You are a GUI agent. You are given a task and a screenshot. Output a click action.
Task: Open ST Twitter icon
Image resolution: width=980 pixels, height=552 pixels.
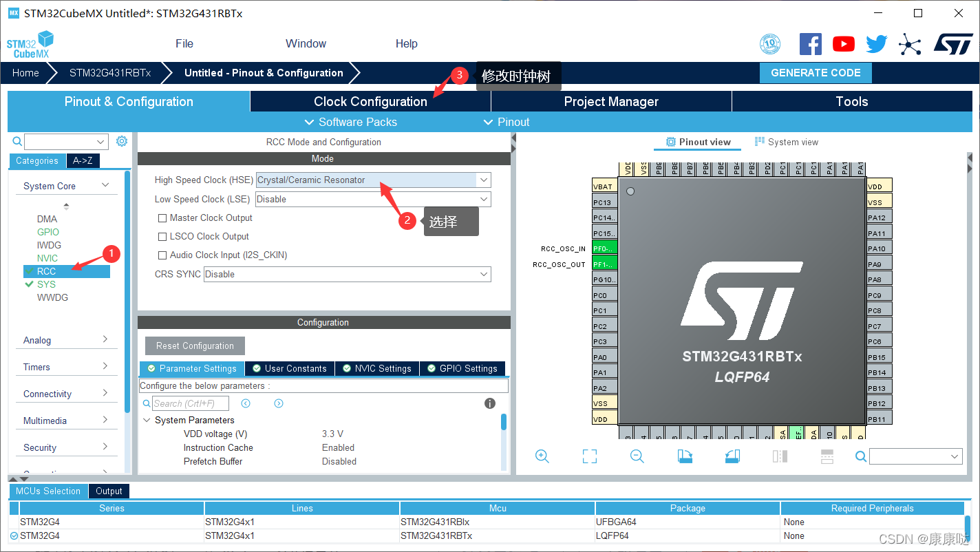click(877, 44)
